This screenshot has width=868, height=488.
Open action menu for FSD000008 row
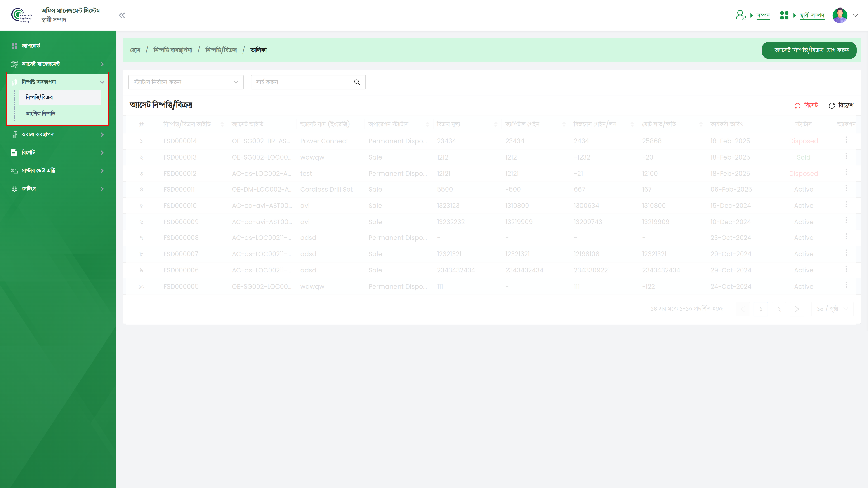(846, 236)
